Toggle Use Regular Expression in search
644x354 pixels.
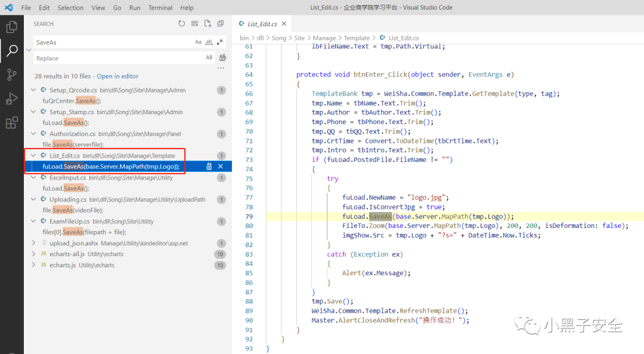click(x=220, y=42)
